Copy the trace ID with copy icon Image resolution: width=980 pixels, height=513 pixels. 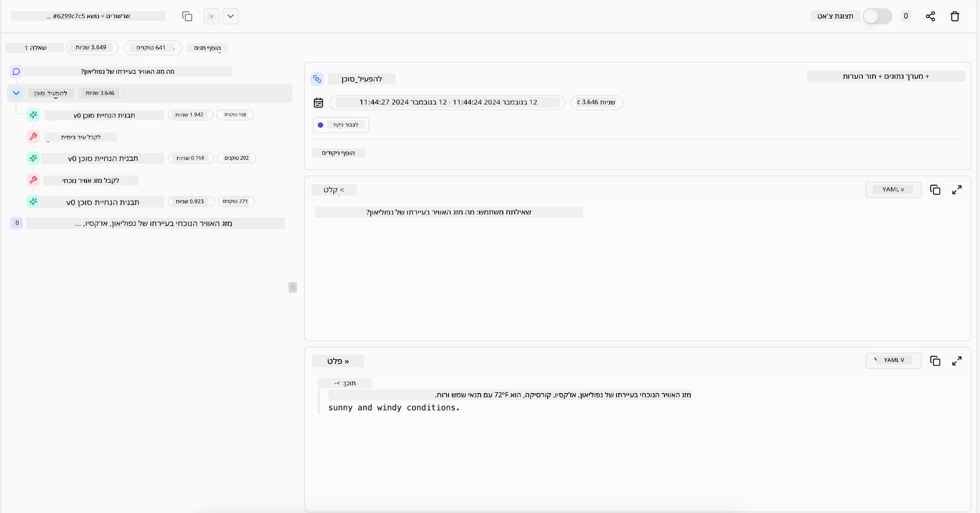click(x=187, y=16)
